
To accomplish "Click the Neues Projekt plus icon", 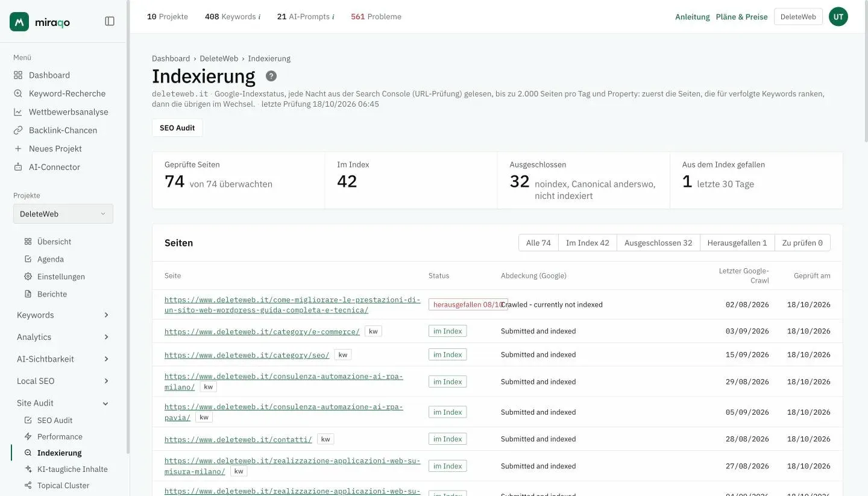I will click(18, 149).
